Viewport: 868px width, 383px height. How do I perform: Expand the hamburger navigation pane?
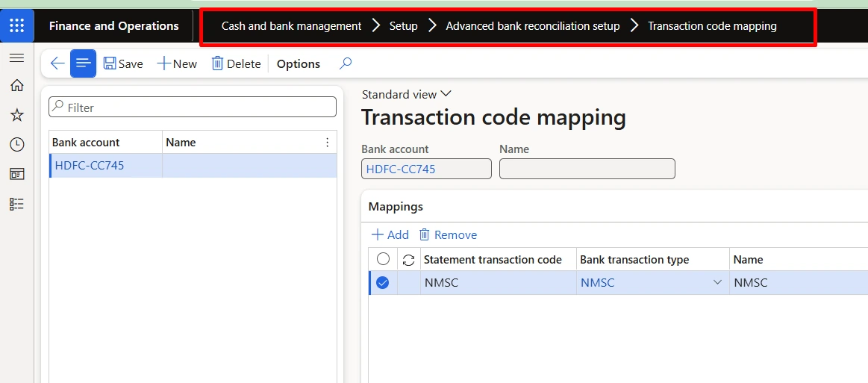coord(17,58)
